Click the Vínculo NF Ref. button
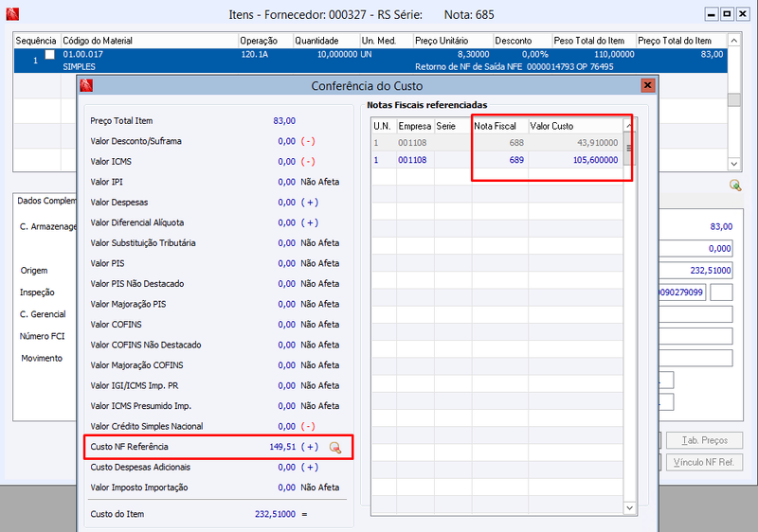Screen dimensions: 758x532 pyautogui.click(x=704, y=462)
